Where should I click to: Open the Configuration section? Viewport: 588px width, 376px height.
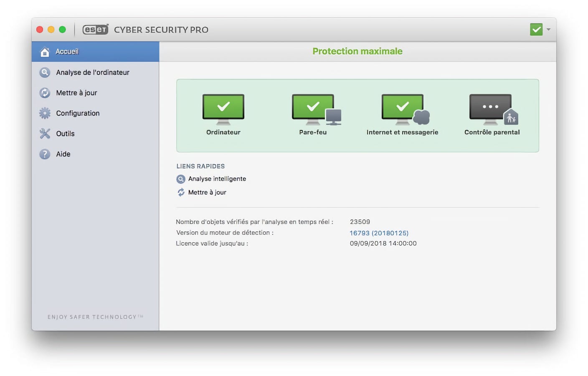(95, 113)
